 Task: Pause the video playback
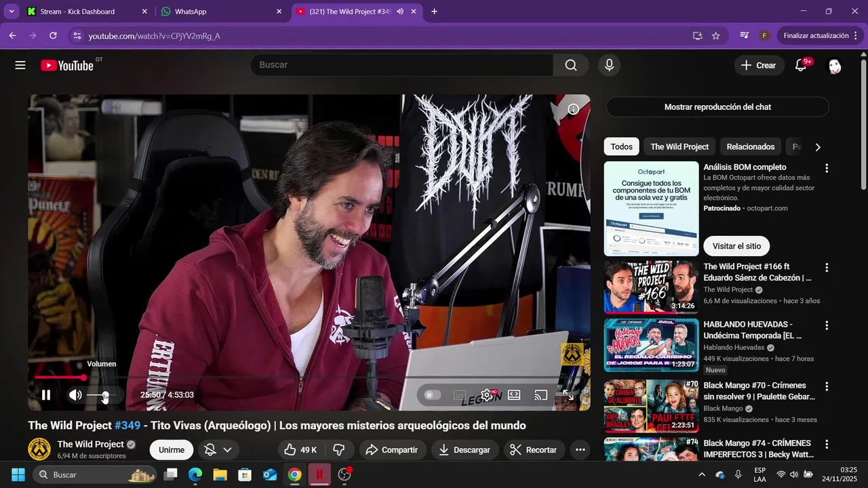coord(46,394)
